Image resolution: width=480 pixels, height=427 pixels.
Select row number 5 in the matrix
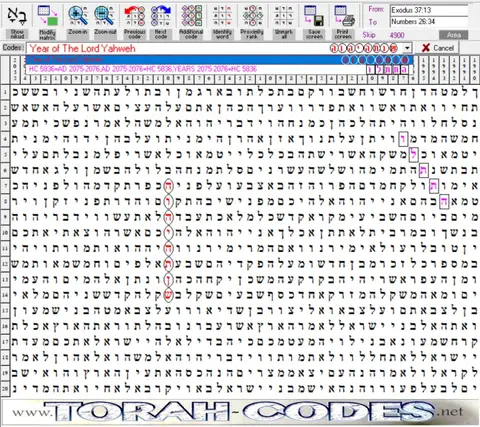(5, 155)
